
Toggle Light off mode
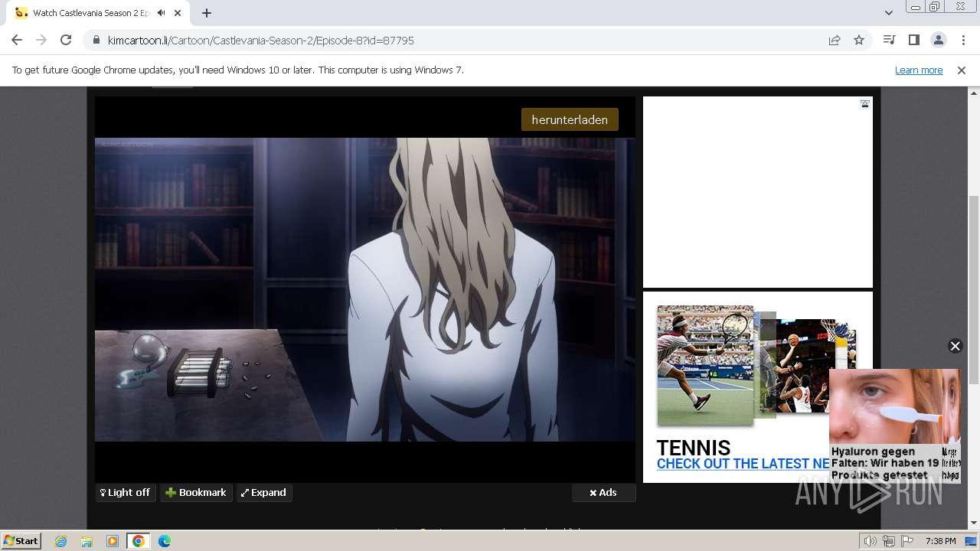click(x=126, y=493)
